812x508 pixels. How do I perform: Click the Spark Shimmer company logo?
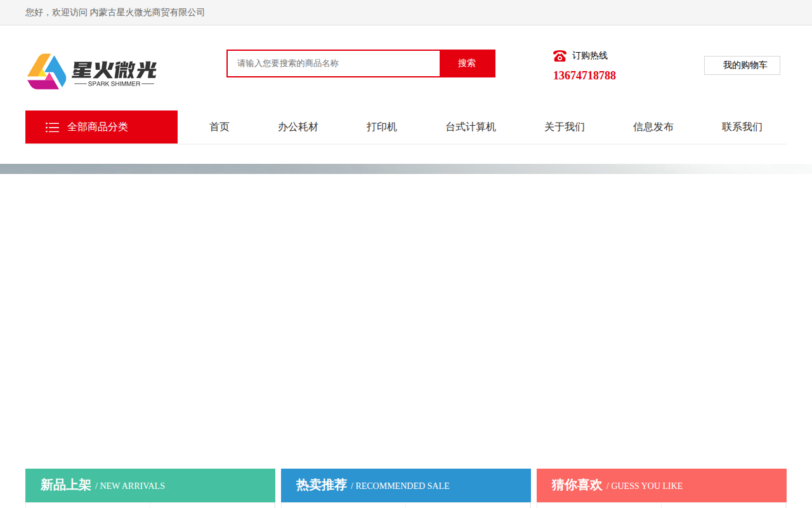coord(92,72)
